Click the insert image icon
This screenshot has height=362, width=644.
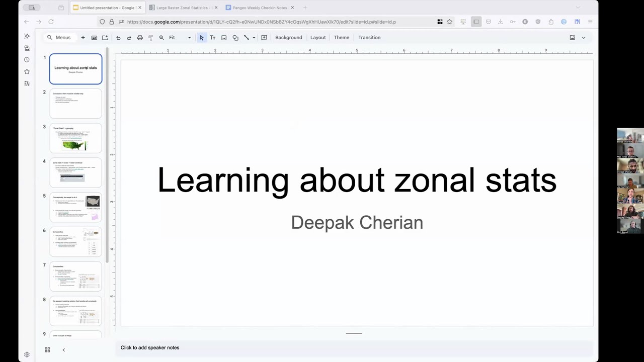tap(224, 38)
